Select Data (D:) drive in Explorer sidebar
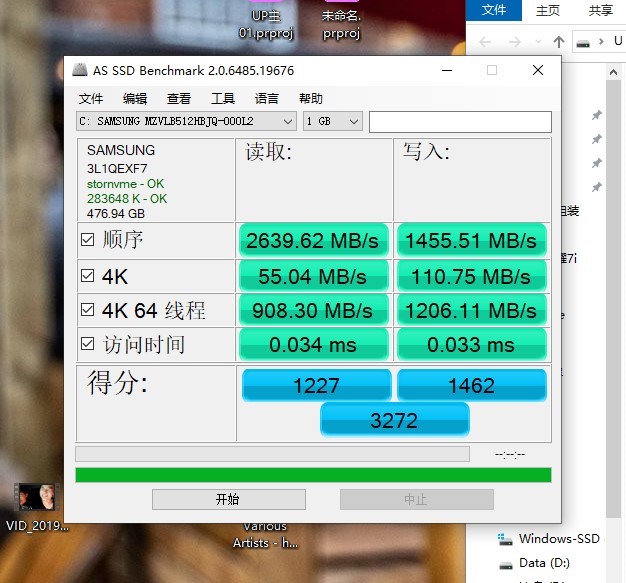This screenshot has width=626, height=583. coord(535,563)
